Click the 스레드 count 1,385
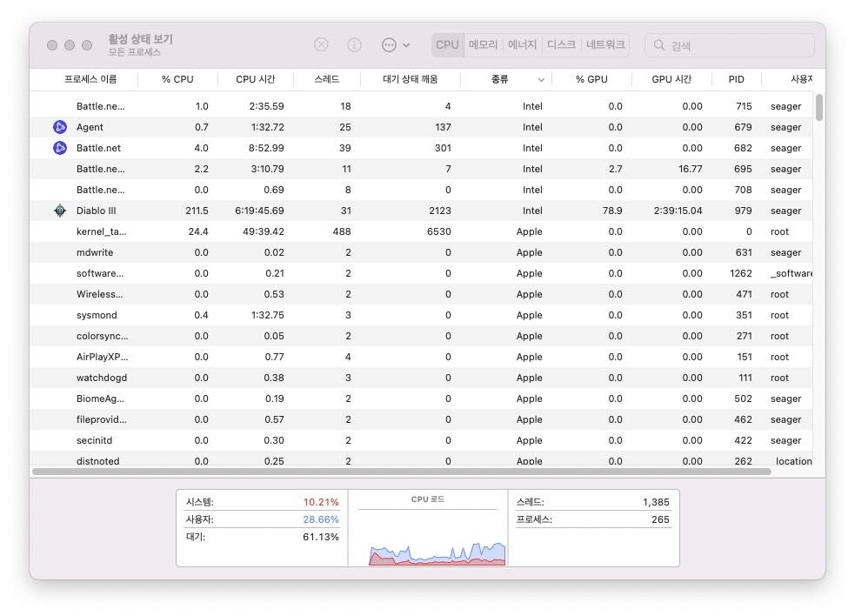Viewport: 855px width, 616px height. click(x=656, y=502)
